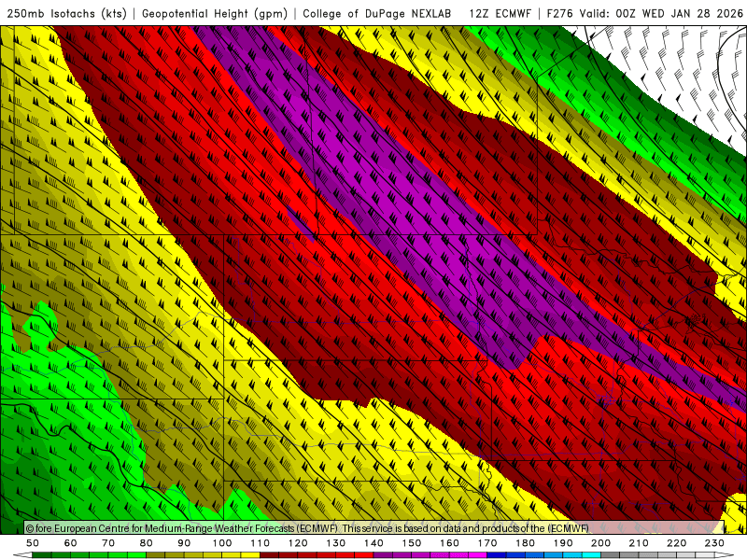Click the dark maroon swatch right after 110
The height and width of the screenshot is (560, 747).
click(x=269, y=555)
